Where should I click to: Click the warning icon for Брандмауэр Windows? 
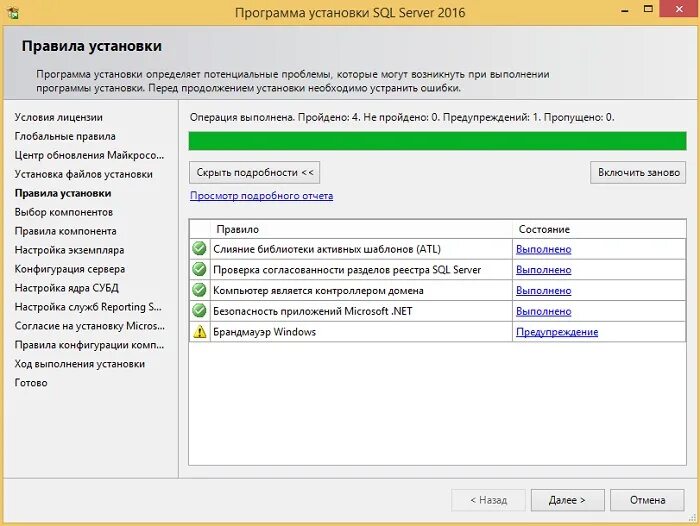coord(200,331)
